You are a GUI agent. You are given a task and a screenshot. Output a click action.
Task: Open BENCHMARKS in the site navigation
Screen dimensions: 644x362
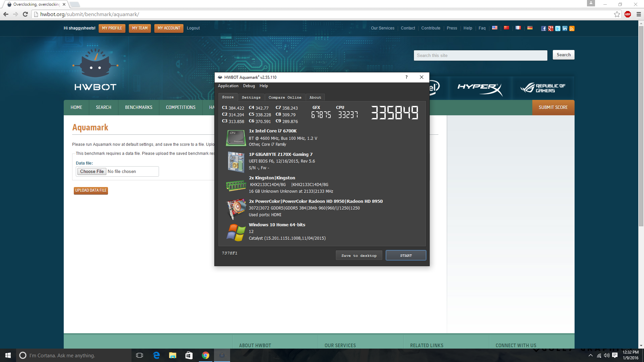139,108
